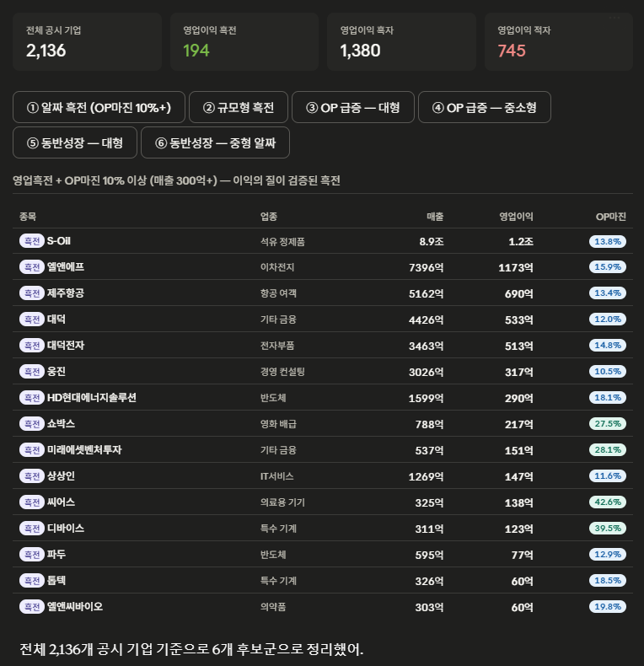Click the 27.5% margin pill for 쇼박스
This screenshot has height=666, width=644.
tap(608, 423)
